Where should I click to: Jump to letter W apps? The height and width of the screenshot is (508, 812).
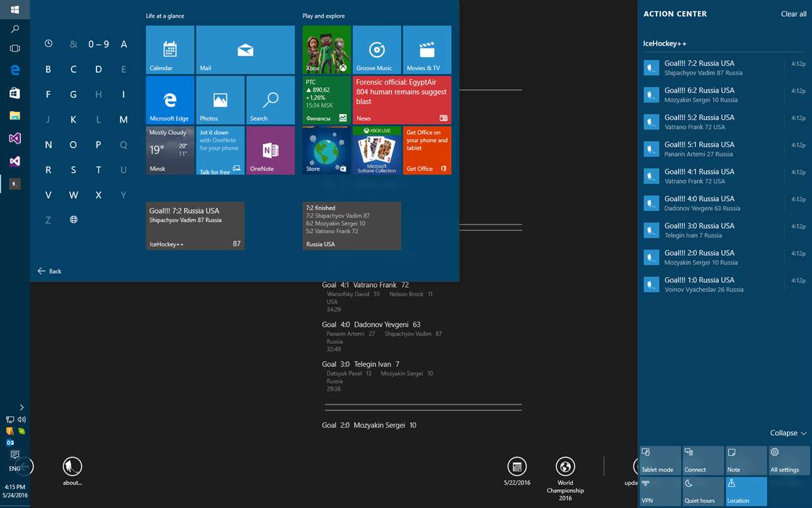coord(73,194)
